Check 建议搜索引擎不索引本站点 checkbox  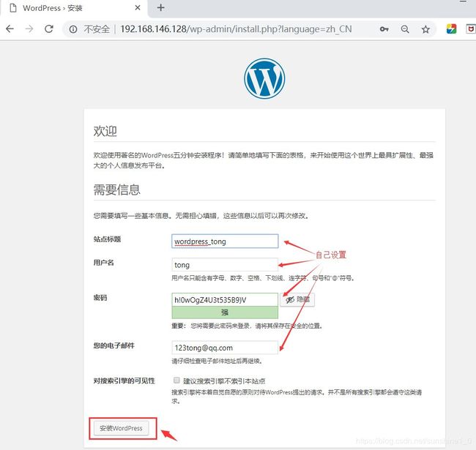coord(176,380)
